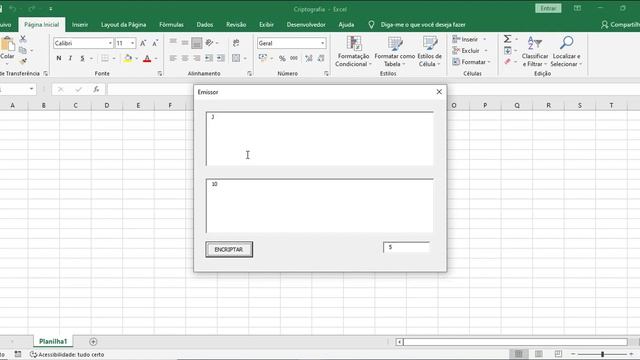The image size is (640, 360).
Task: Click the Emissor text box containing J
Action: (x=320, y=138)
